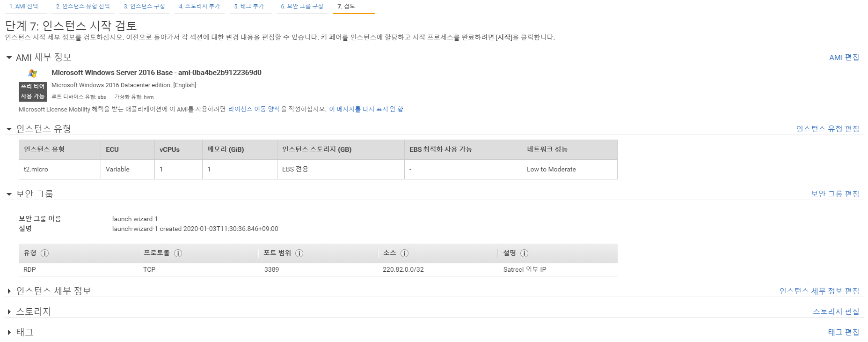Click info icon next to 설명 column header
Viewport: 868px width, 342px height.
tap(524, 253)
